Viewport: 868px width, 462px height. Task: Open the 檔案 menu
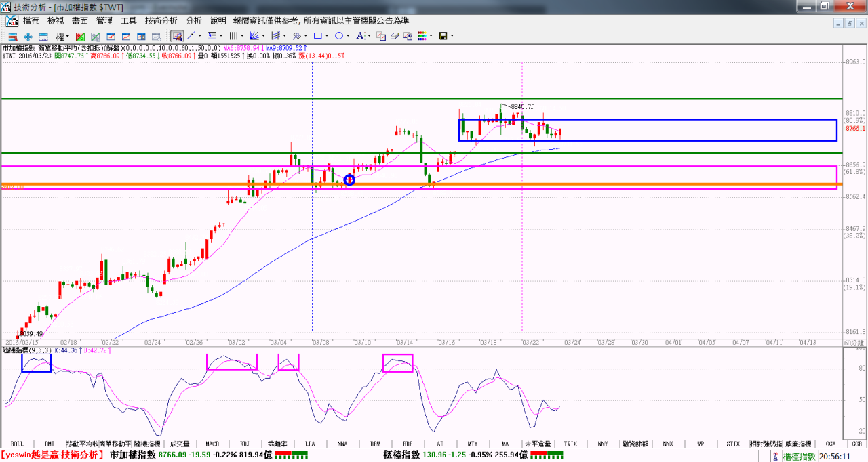click(31, 21)
